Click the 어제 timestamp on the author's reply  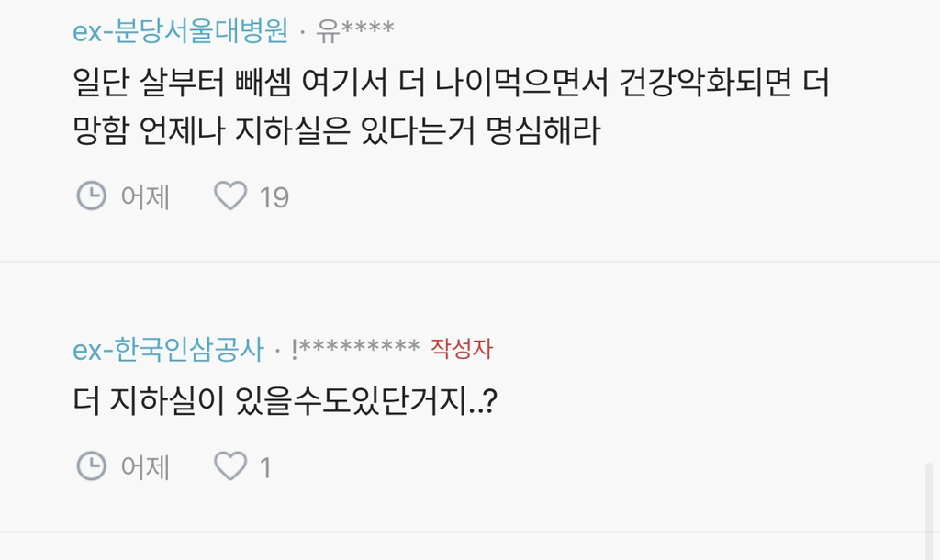click(x=145, y=468)
